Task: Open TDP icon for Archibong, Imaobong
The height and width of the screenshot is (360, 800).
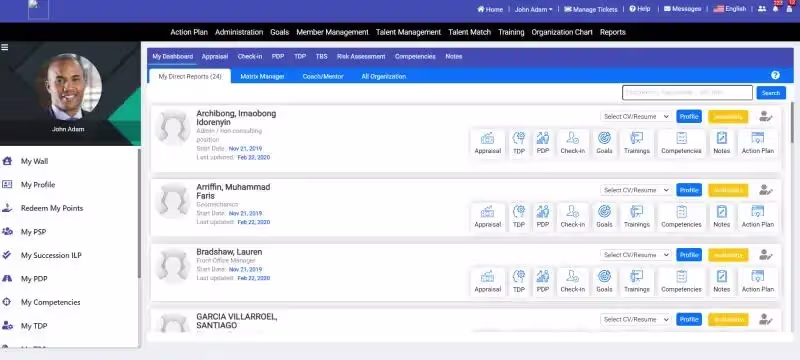Action: (x=519, y=143)
